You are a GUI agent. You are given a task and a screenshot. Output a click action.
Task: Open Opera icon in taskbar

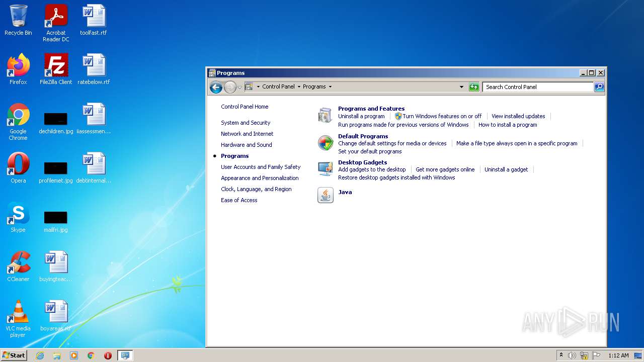pos(108,355)
